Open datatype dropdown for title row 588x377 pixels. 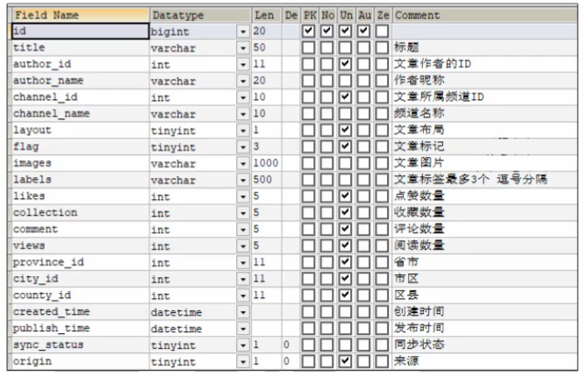pyautogui.click(x=243, y=48)
